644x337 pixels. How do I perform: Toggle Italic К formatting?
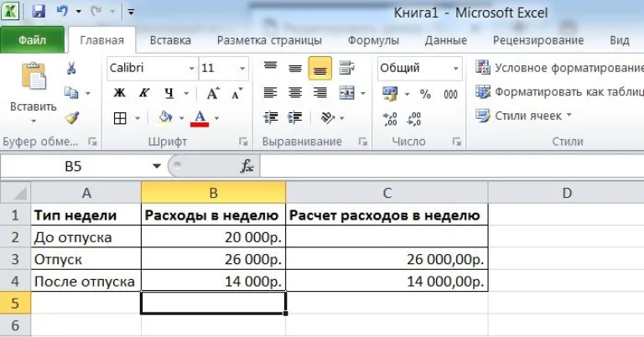pyautogui.click(x=143, y=93)
